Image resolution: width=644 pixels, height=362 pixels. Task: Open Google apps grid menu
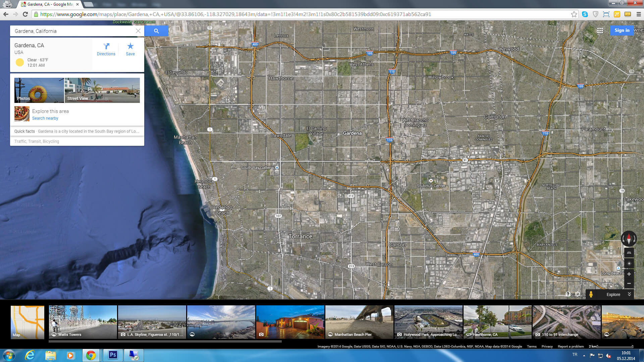pos(600,31)
